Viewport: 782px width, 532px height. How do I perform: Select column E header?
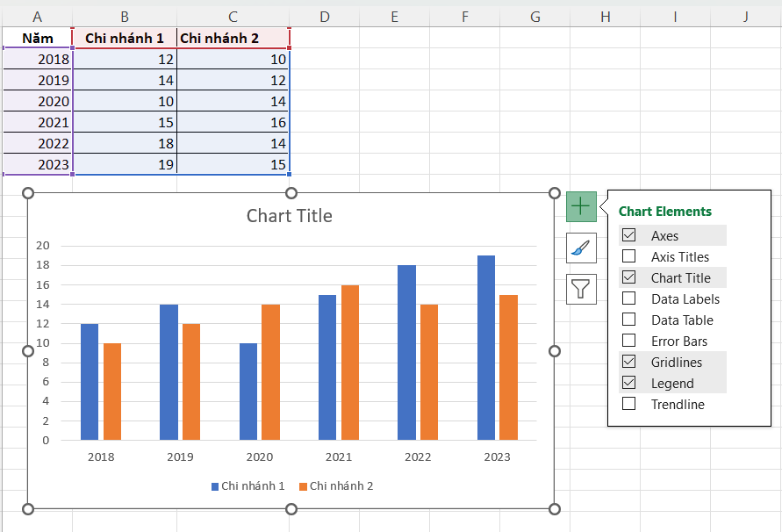(394, 17)
